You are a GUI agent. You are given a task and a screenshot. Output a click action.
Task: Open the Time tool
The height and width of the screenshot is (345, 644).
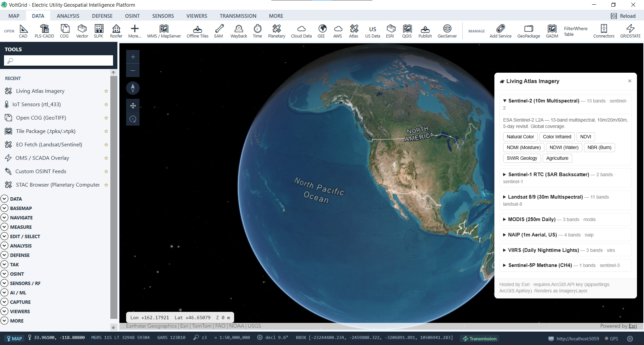click(x=258, y=31)
